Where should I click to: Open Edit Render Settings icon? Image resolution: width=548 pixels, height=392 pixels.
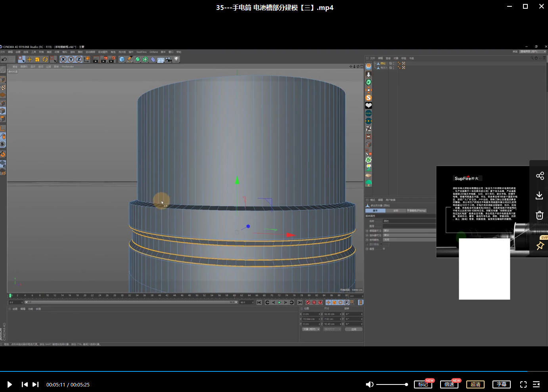112,59
